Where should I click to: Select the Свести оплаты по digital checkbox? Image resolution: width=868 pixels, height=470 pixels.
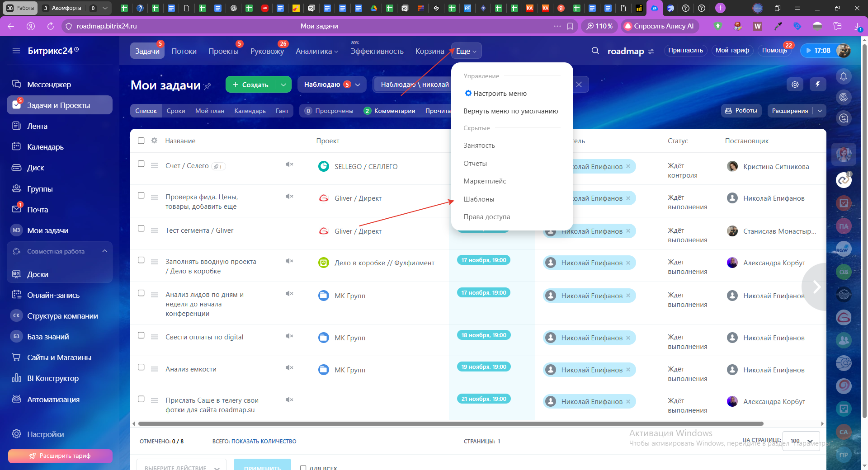pyautogui.click(x=141, y=335)
